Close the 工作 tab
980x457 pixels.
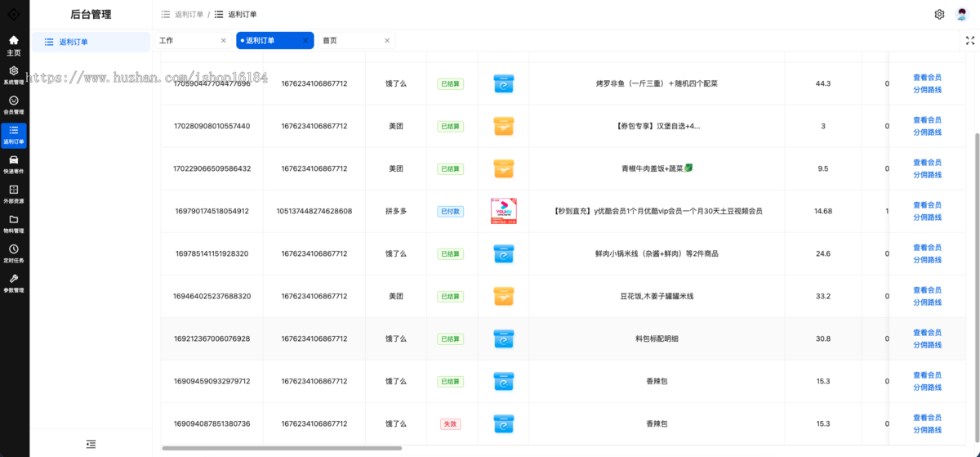point(224,40)
